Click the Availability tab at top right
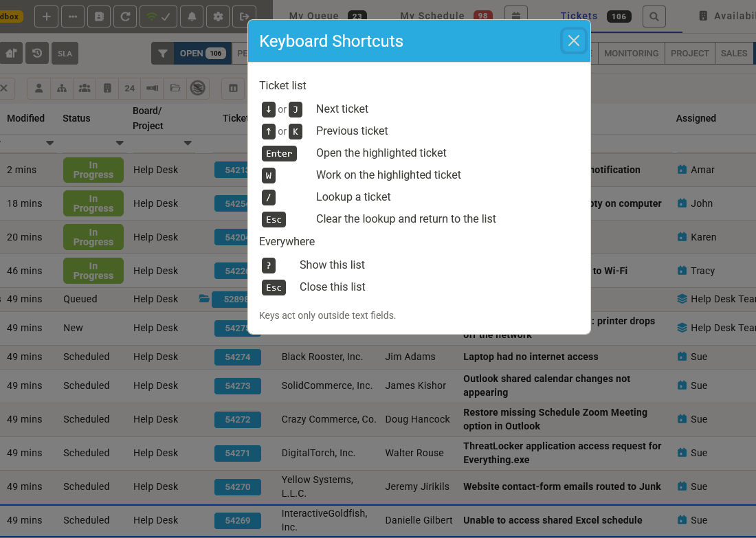Image resolution: width=756 pixels, height=538 pixels. (727, 16)
